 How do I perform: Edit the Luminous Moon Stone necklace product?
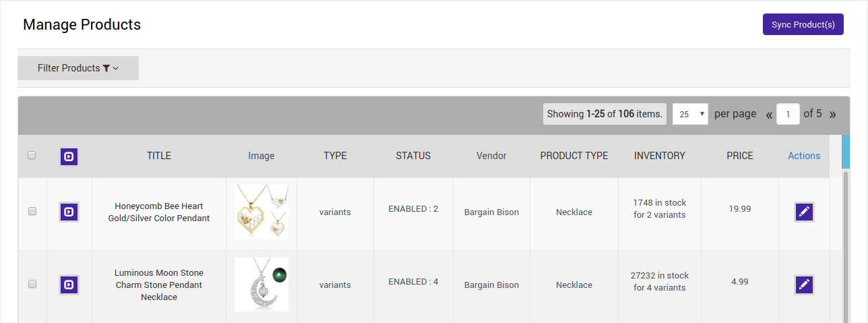click(x=803, y=285)
